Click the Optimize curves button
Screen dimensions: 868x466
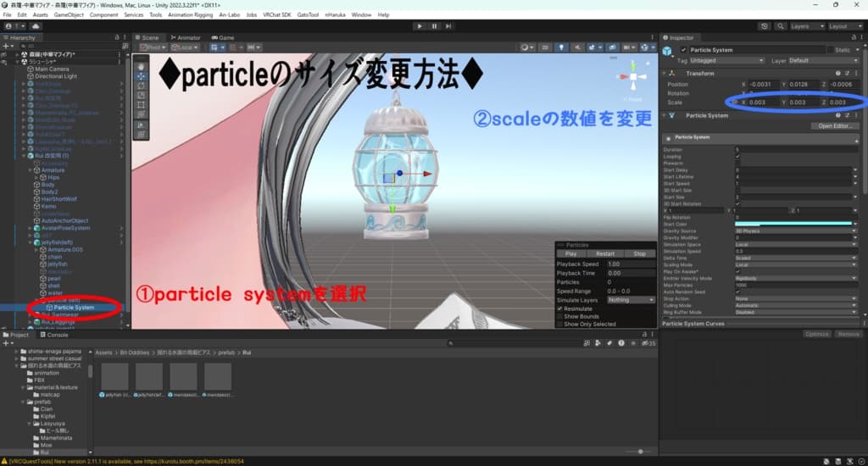pos(817,335)
